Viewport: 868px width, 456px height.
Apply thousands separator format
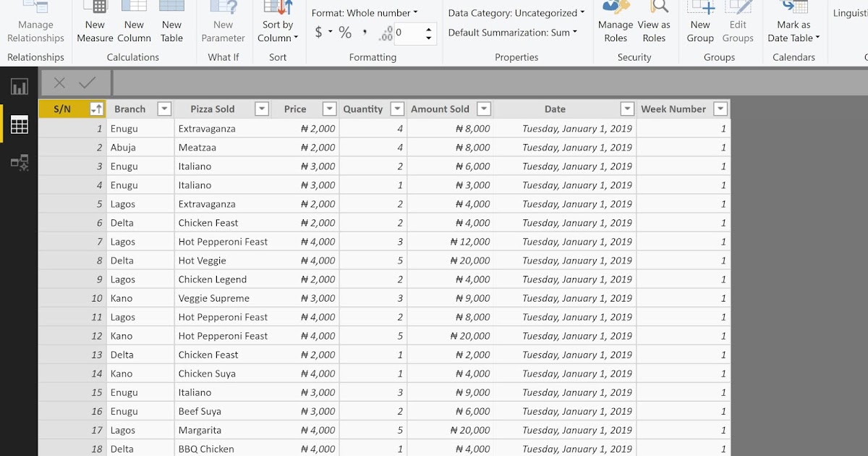[x=365, y=33]
